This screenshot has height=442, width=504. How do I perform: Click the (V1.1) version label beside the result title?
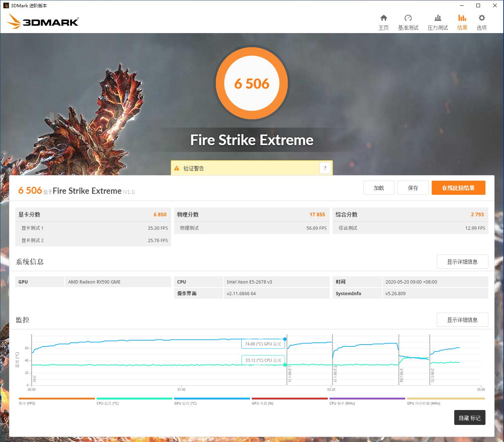129,192
